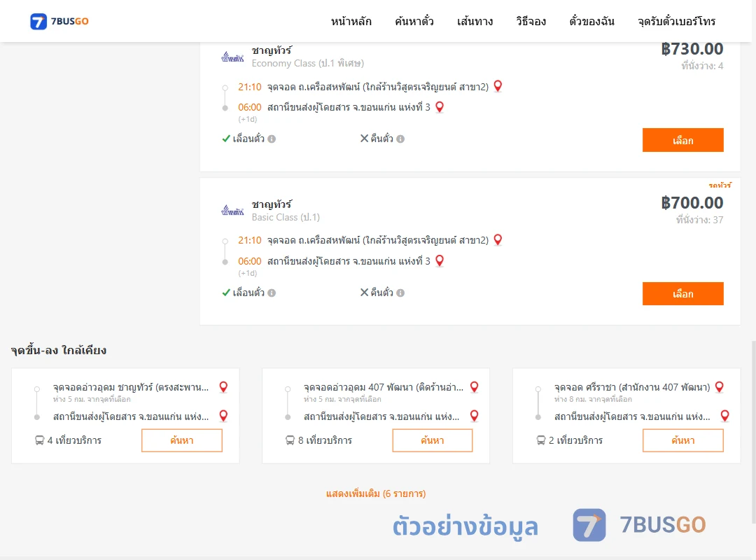Open map pin for จุดจอด ศรีราชา stop

click(720, 387)
